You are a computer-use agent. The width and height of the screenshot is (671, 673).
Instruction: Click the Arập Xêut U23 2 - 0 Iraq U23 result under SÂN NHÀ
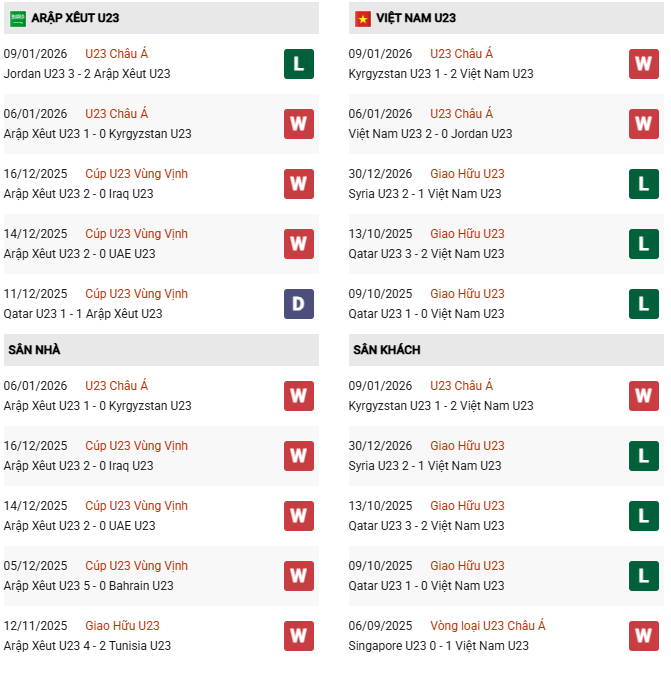(78, 466)
